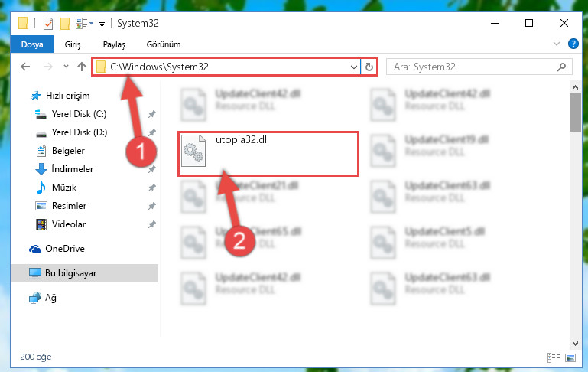Switch to the Görünüm tab
The width and height of the screenshot is (588, 372).
[x=164, y=44]
